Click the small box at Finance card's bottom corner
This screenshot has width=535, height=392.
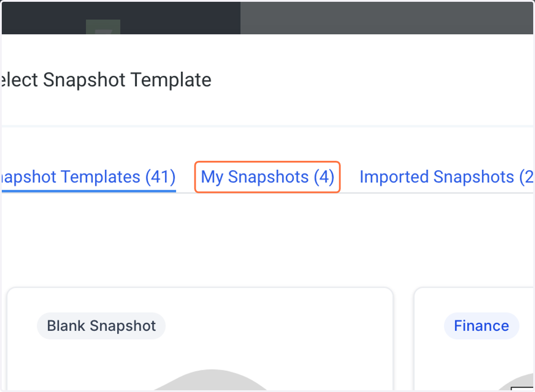523,388
